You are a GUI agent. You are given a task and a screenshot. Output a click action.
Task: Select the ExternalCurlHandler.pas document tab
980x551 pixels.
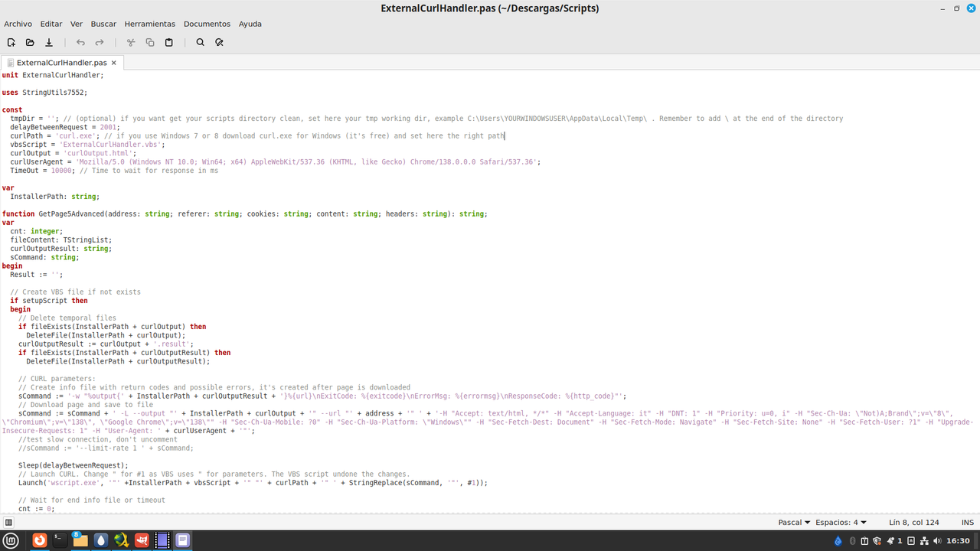pos(61,63)
